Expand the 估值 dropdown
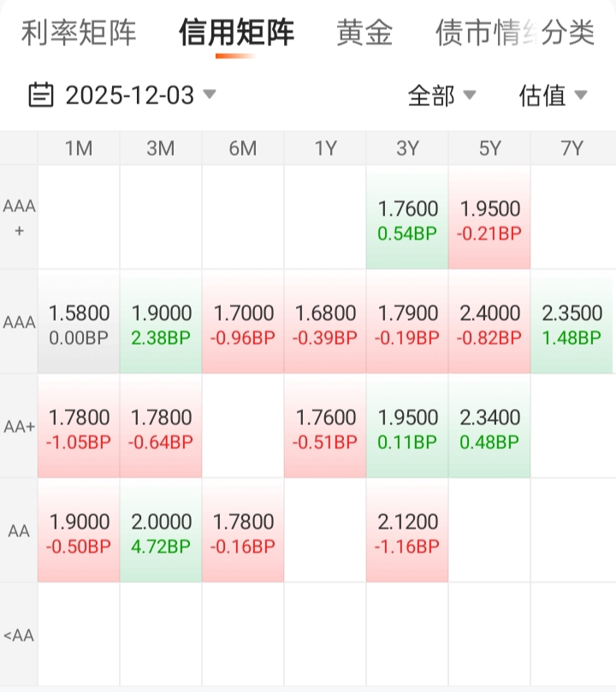The image size is (616, 692). [581, 95]
